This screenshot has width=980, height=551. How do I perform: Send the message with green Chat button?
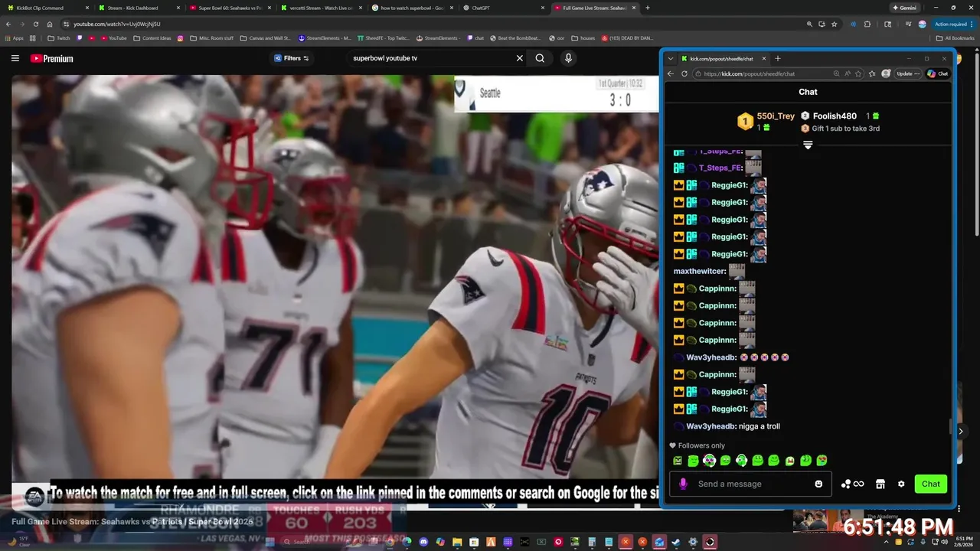(931, 484)
